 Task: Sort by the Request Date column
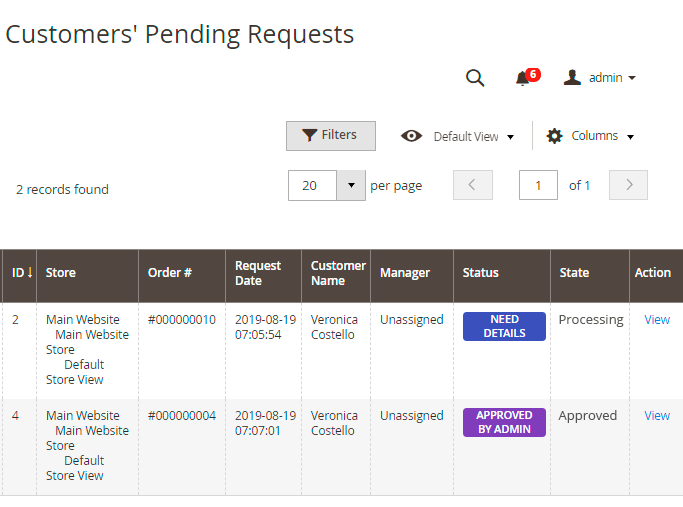tap(258, 273)
